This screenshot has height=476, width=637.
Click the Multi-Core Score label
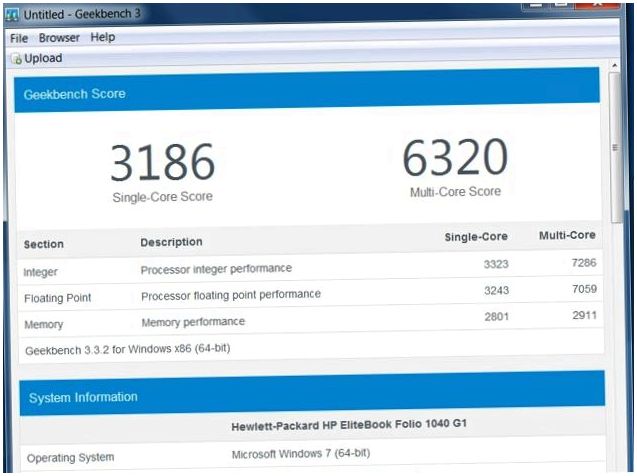[455, 192]
